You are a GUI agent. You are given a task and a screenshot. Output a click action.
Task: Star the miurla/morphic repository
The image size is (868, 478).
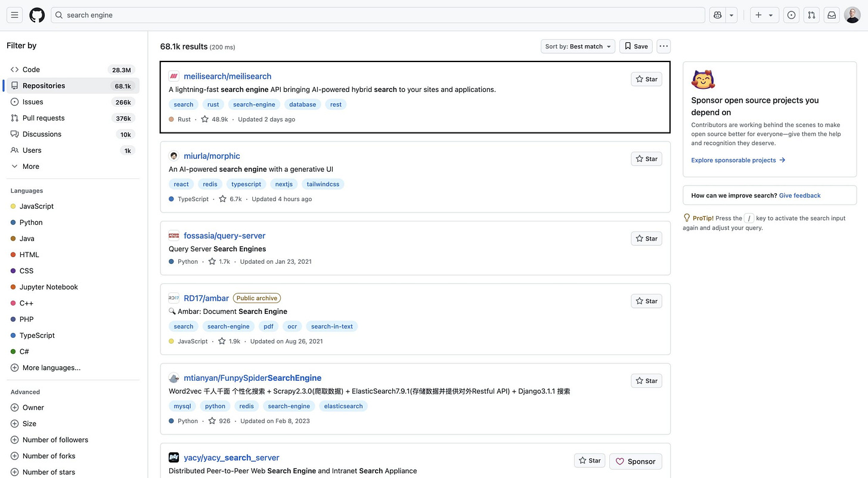(646, 159)
